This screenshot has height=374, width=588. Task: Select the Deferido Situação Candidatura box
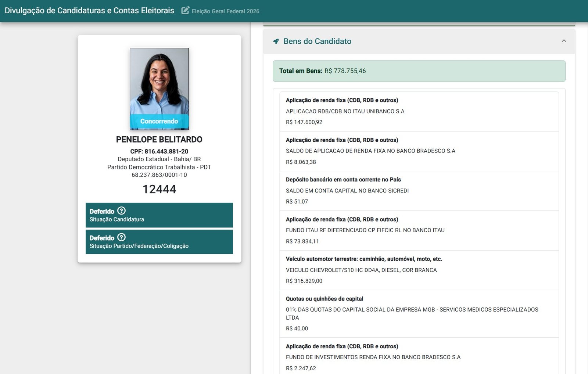pyautogui.click(x=159, y=215)
